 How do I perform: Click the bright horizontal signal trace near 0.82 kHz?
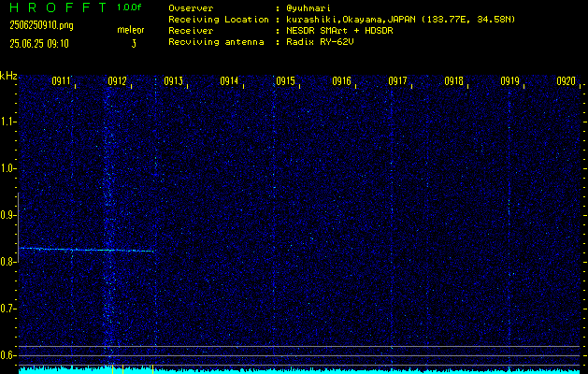[x=87, y=250]
